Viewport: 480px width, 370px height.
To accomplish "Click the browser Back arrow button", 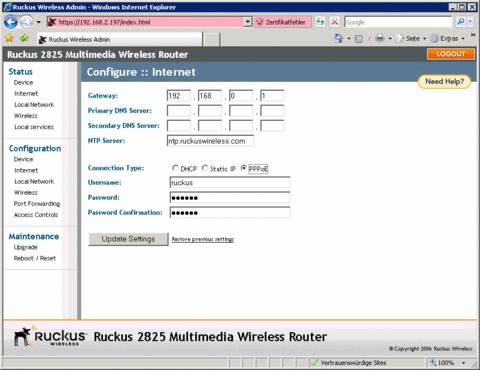I will [x=11, y=22].
